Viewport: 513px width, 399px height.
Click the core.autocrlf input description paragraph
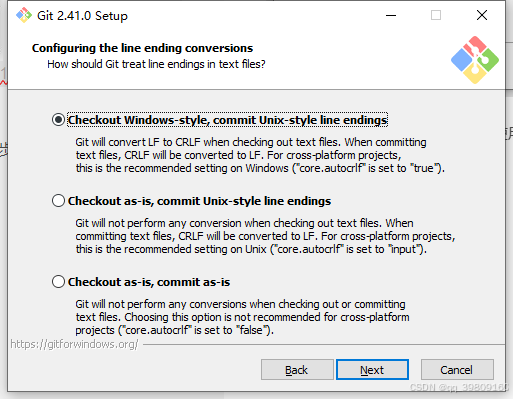tap(265, 236)
